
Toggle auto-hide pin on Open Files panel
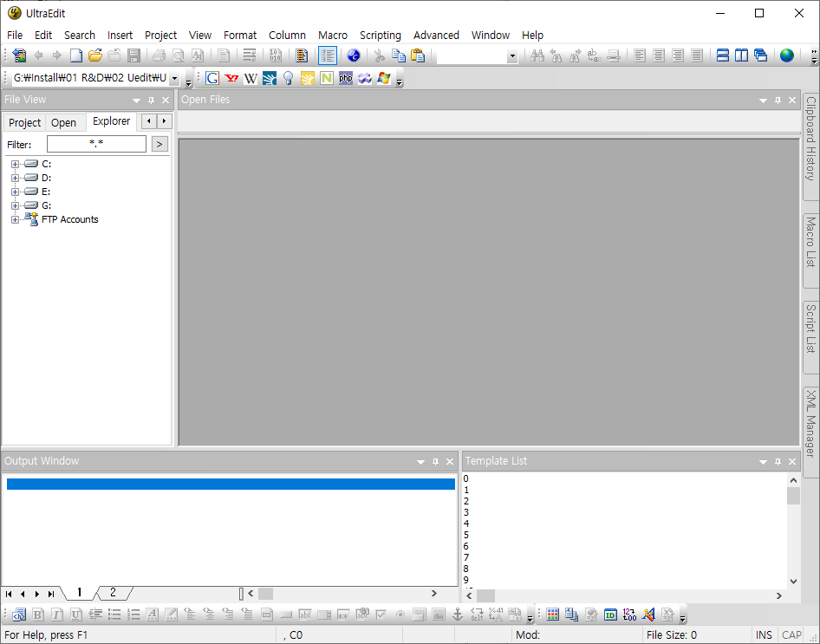(x=778, y=100)
